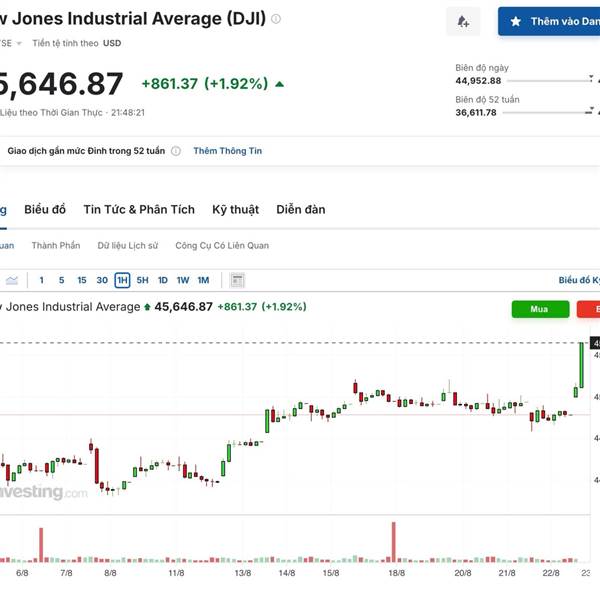
Task: Click the green up-arrow next to +1.92%
Action: pos(280,84)
